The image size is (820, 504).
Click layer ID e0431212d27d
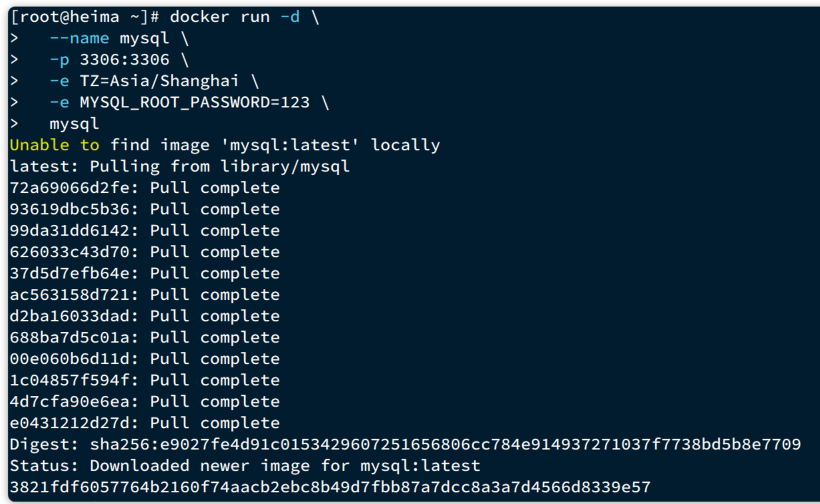click(x=70, y=423)
